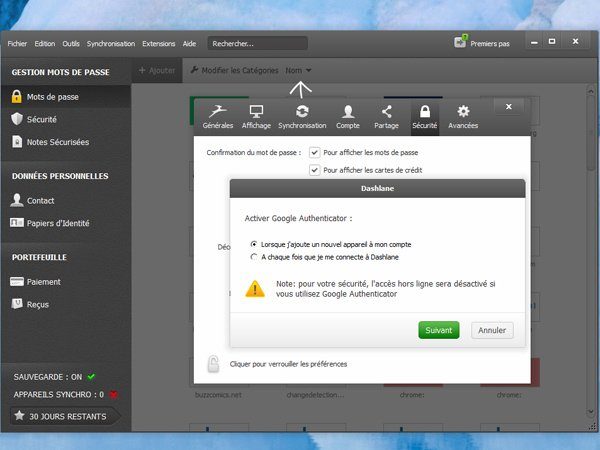600x450 pixels.
Task: Click the Ajouter button
Action: (157, 70)
